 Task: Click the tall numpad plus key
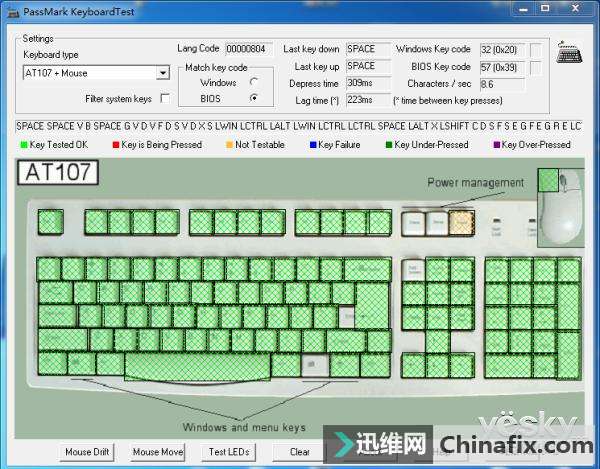click(569, 306)
